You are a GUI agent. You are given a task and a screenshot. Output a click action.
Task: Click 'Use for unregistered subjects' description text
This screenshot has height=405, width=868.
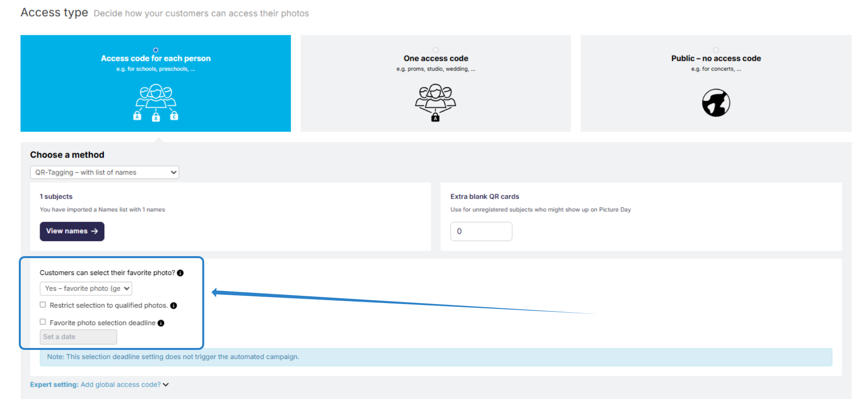541,210
